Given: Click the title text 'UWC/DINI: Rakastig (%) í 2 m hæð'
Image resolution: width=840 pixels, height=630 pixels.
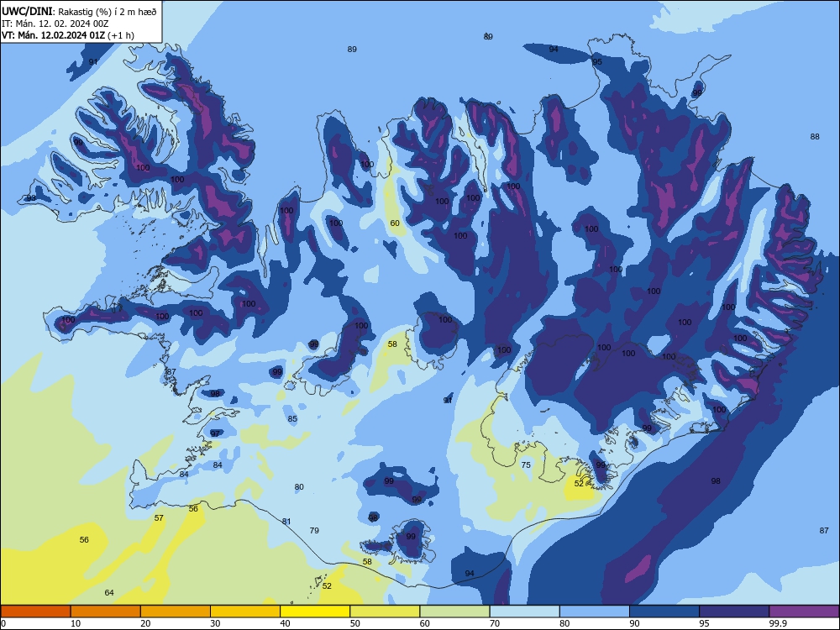Looking at the screenshot, I should [79, 12].
